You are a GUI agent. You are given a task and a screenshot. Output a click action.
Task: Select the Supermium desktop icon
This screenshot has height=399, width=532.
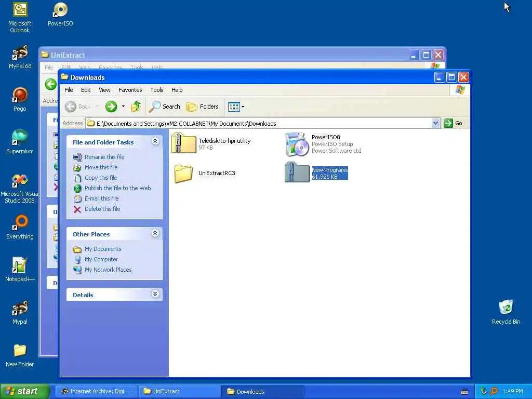pyautogui.click(x=20, y=142)
